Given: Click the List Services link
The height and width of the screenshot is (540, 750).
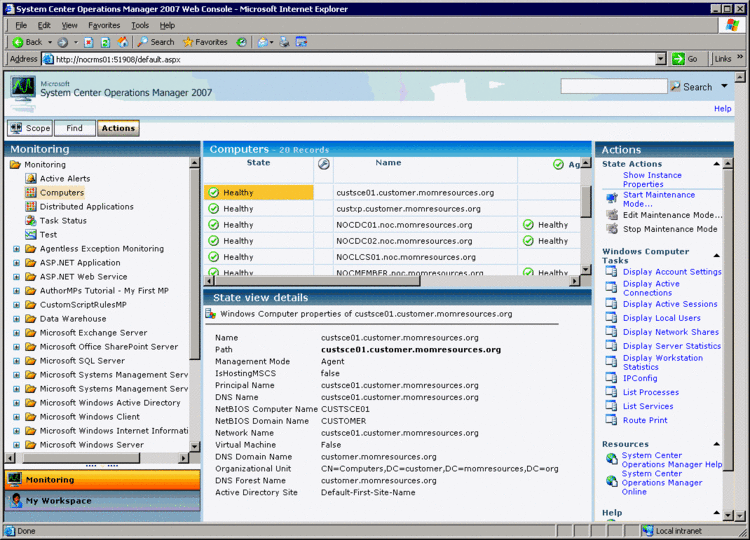Looking at the screenshot, I should point(648,406).
